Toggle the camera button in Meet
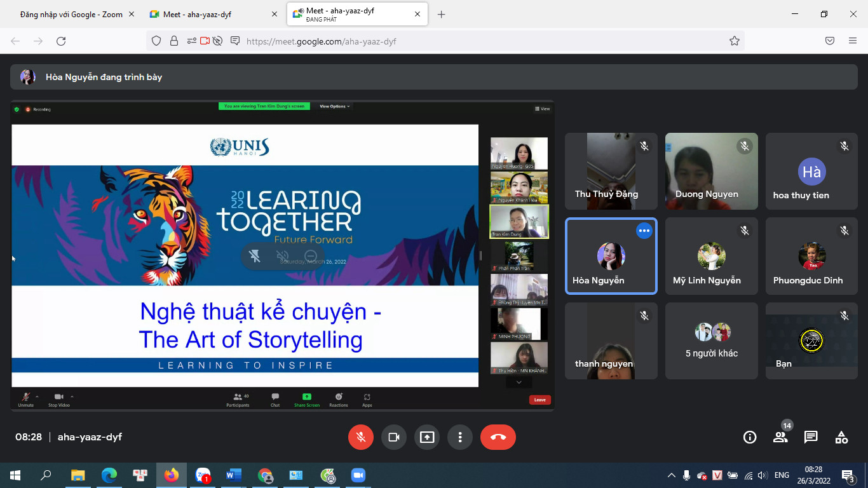Image resolution: width=868 pixels, height=488 pixels. click(x=394, y=437)
